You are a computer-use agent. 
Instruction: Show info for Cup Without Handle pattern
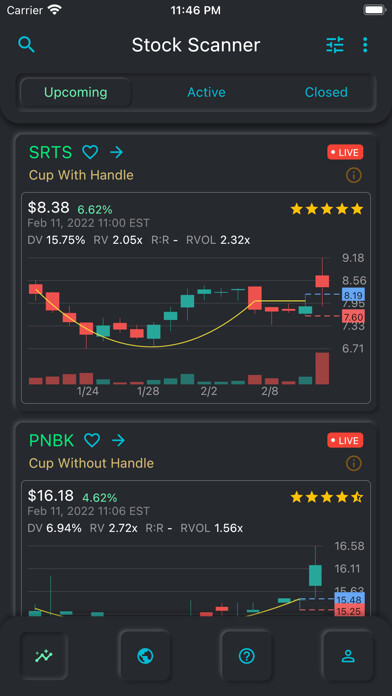click(x=353, y=463)
